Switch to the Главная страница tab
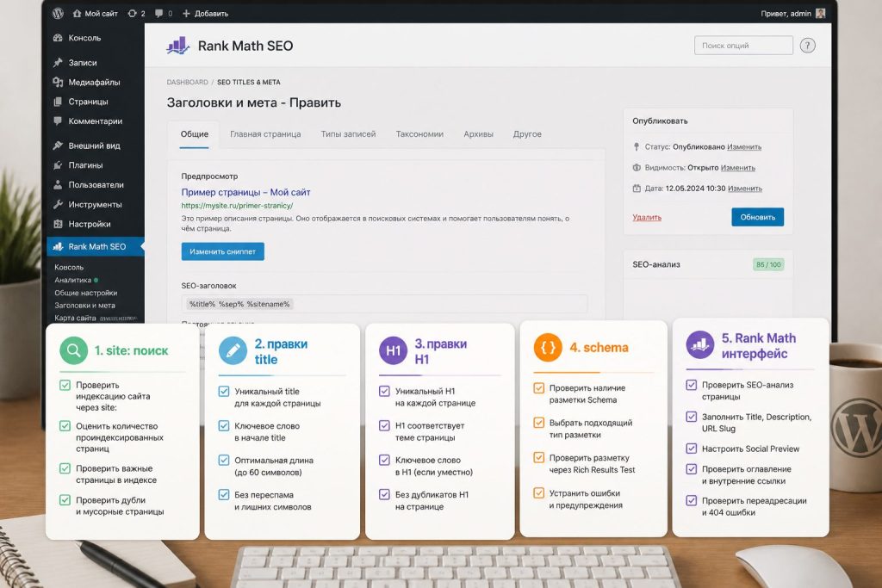The height and width of the screenshot is (588, 882). (265, 134)
